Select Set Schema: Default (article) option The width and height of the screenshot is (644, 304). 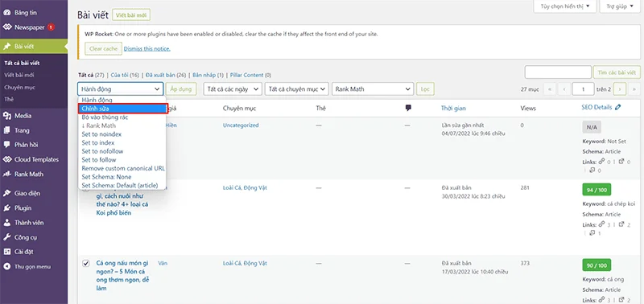(122, 186)
